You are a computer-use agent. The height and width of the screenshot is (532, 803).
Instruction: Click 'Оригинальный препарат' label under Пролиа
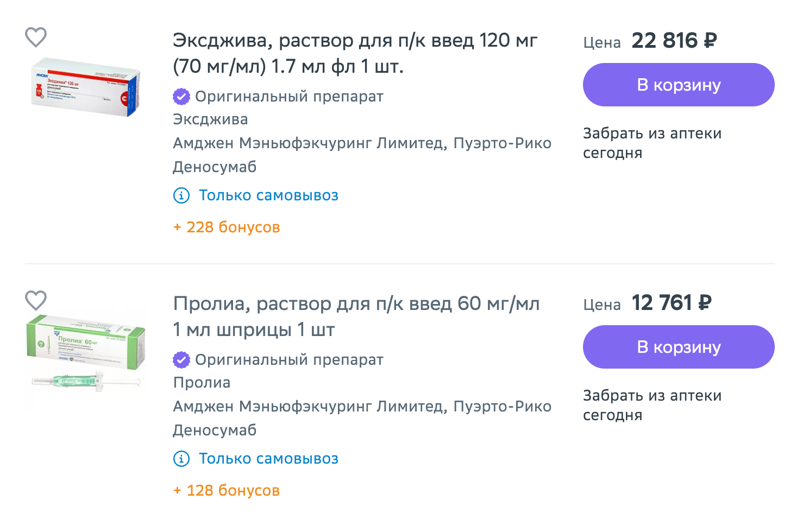[x=289, y=360]
